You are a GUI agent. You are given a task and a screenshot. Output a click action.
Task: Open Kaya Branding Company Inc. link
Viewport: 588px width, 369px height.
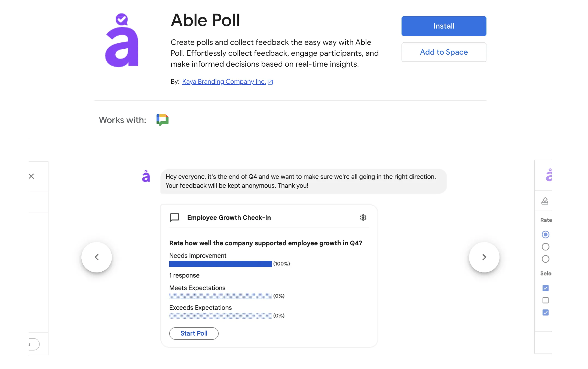point(224,82)
